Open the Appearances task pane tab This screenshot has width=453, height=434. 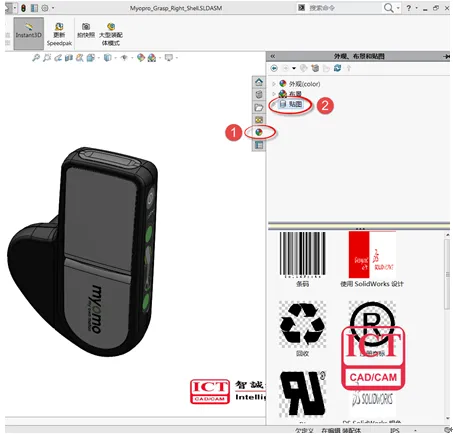click(x=259, y=132)
